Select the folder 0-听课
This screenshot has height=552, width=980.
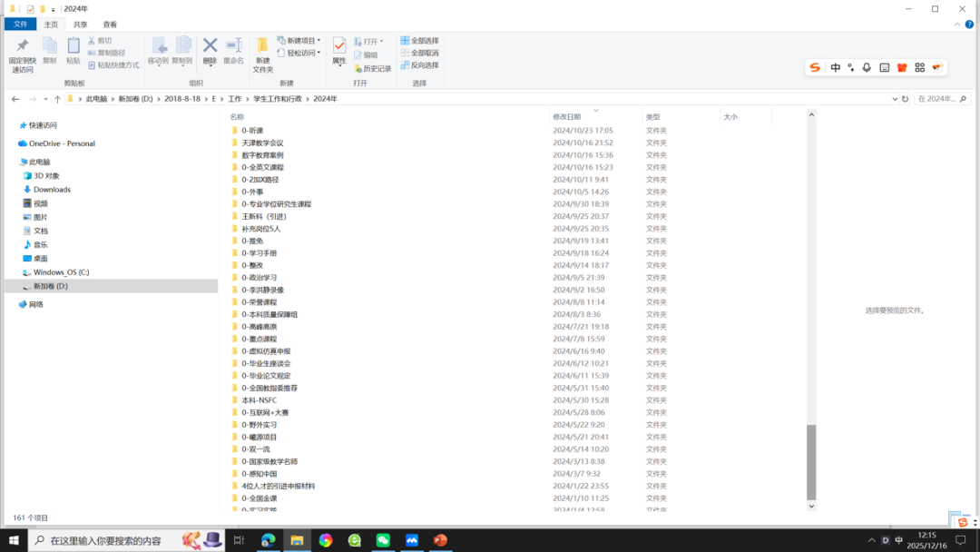(x=252, y=131)
